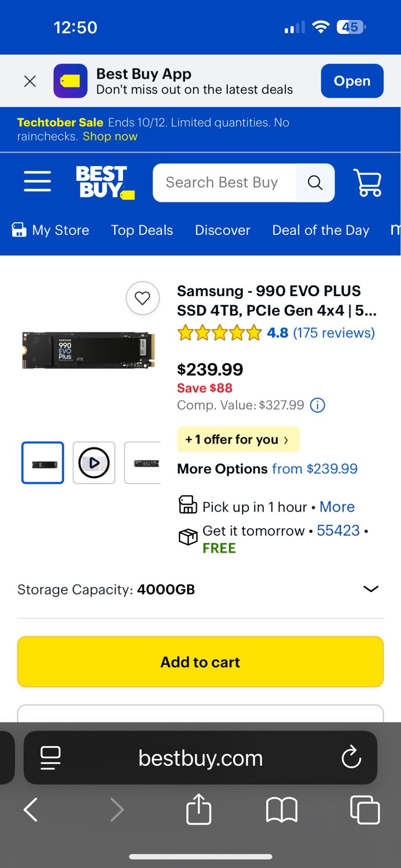The image size is (401, 868).
Task: Save product with the heart icon
Action: pos(142,298)
